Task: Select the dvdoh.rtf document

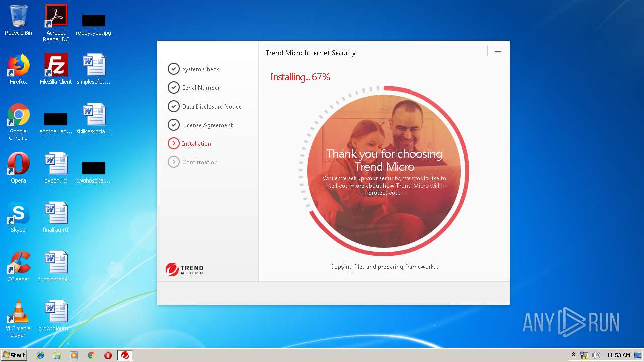Action: pos(56,168)
